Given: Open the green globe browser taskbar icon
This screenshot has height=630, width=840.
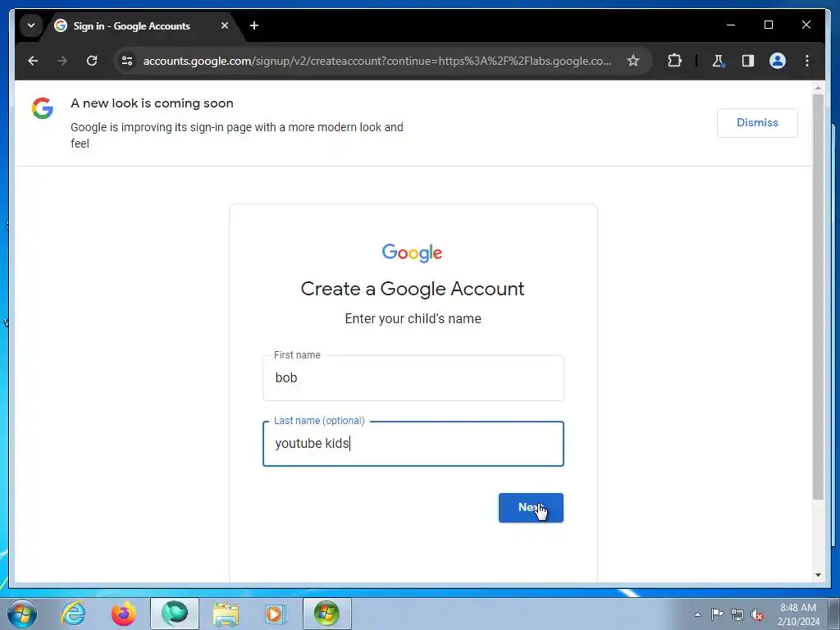Looking at the screenshot, I should [x=175, y=614].
